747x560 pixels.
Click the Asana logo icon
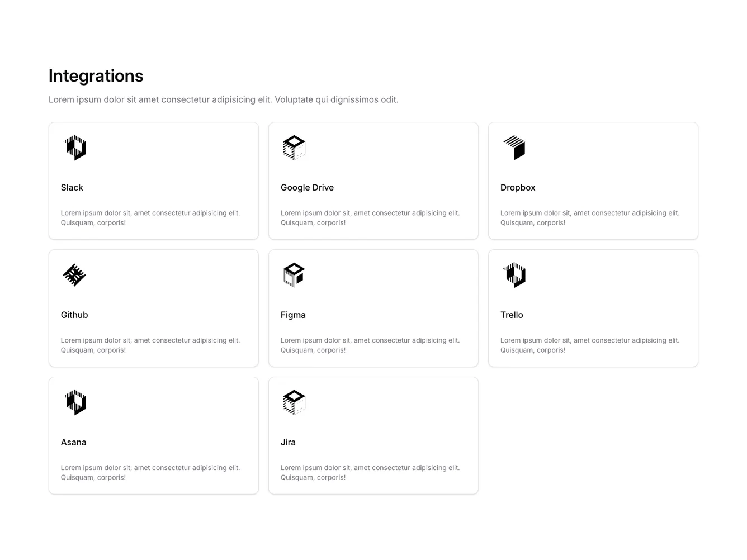[75, 402]
